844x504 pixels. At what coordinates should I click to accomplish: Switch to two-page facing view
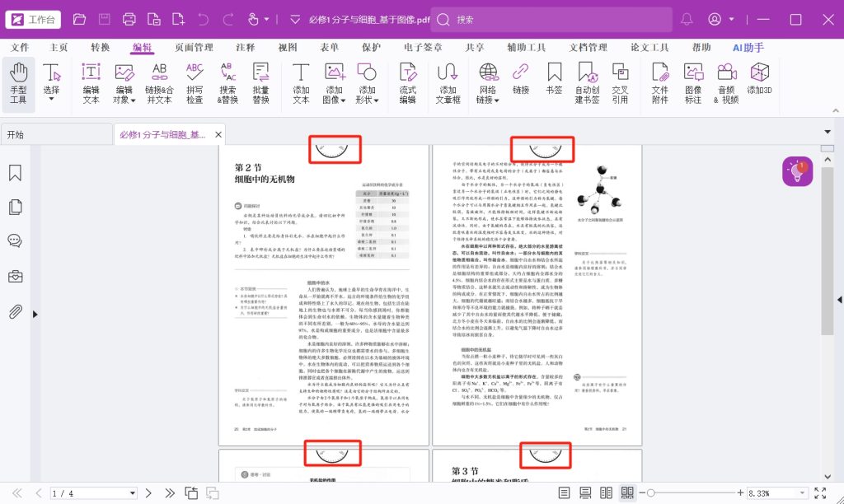pyautogui.click(x=607, y=492)
